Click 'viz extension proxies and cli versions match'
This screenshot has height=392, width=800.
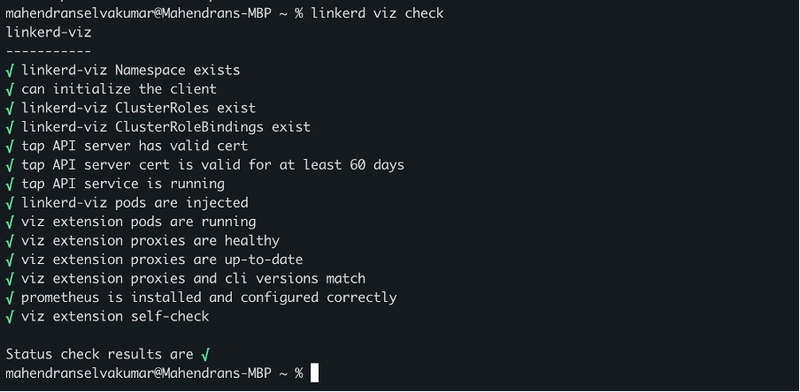coord(193,279)
